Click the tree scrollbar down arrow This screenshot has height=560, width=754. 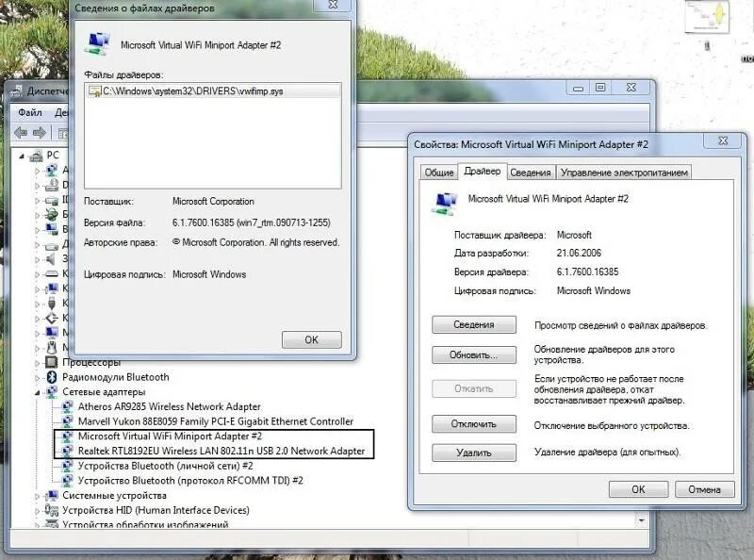[642, 520]
